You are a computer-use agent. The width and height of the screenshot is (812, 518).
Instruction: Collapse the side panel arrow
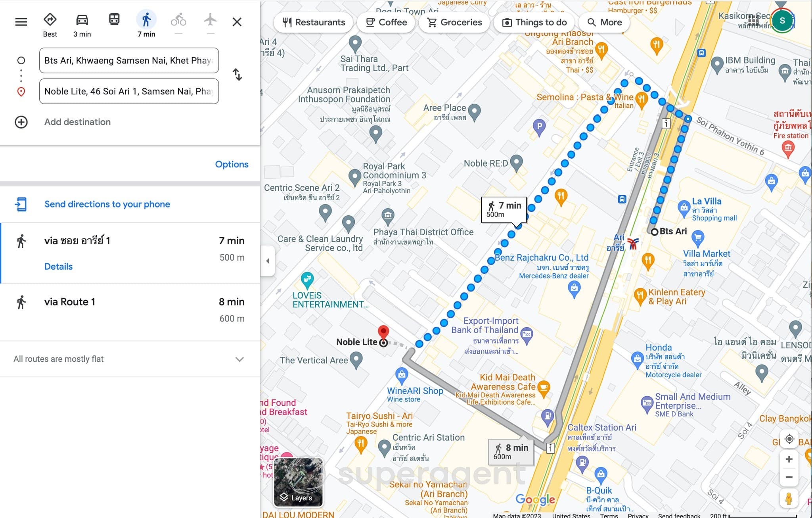tap(268, 261)
